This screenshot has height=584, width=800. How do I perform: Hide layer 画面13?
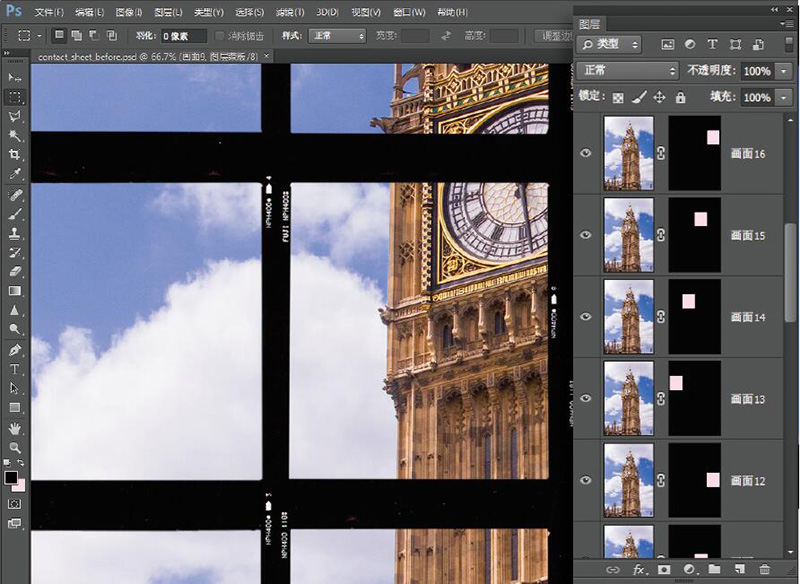[586, 398]
